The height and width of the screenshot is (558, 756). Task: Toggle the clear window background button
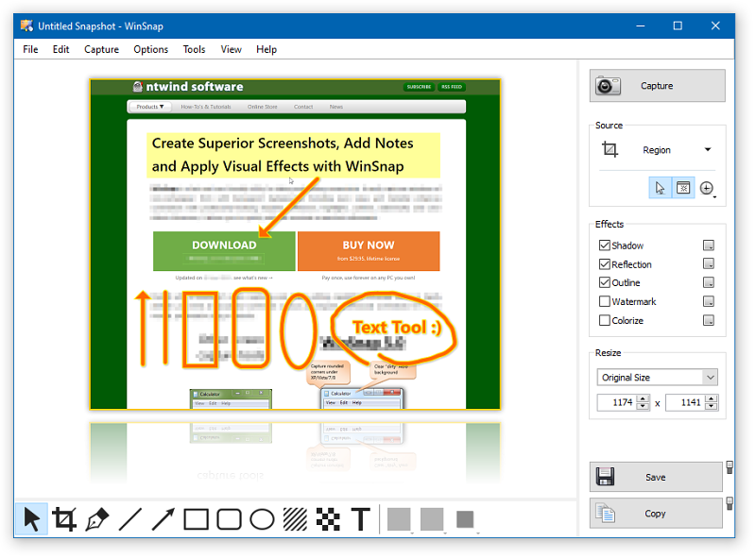click(x=683, y=188)
